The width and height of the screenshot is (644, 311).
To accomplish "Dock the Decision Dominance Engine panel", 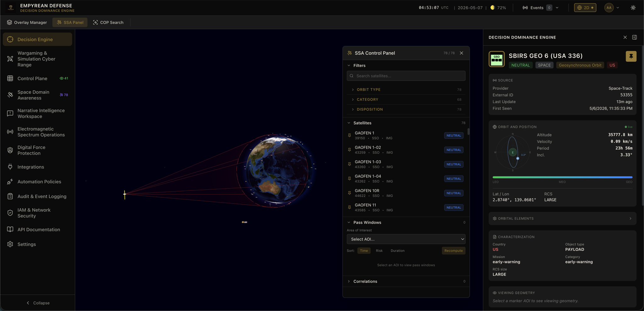I will (x=635, y=37).
